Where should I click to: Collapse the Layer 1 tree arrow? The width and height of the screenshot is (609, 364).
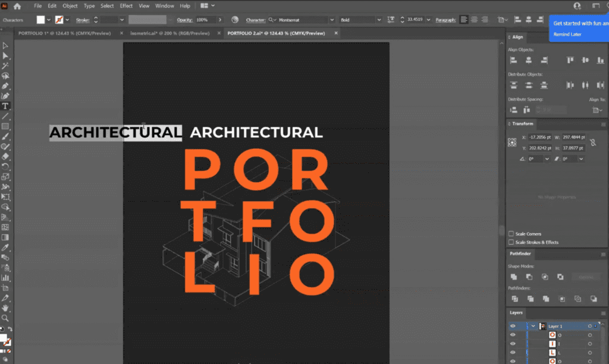point(533,326)
